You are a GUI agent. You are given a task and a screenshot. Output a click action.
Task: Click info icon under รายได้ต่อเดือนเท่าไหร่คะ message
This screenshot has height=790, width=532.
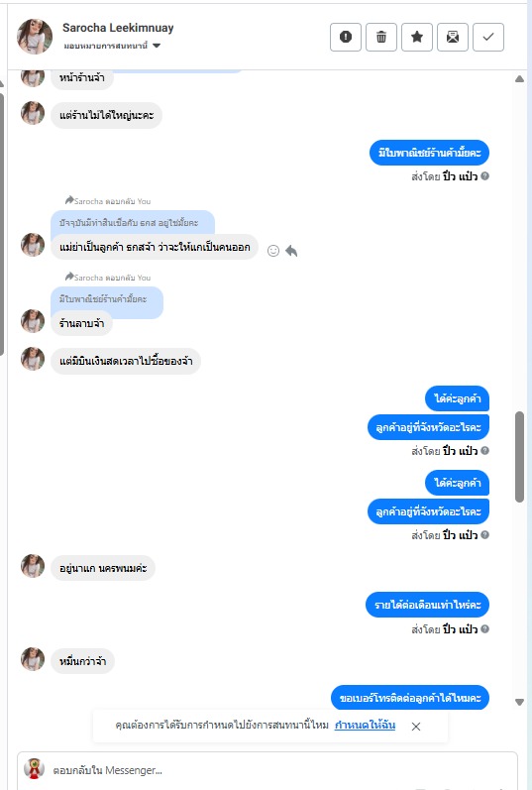(x=484, y=628)
